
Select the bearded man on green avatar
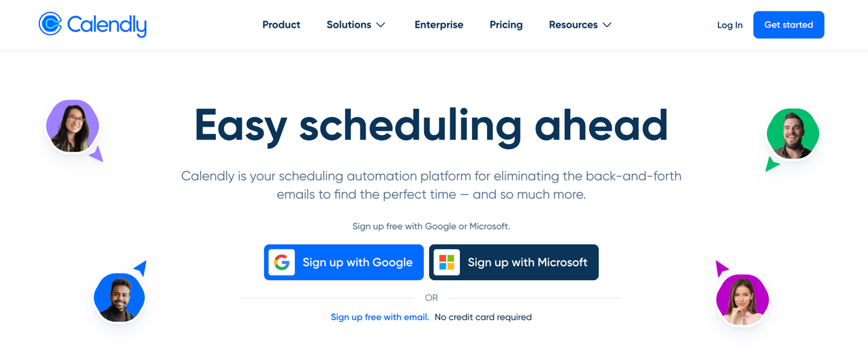792,134
